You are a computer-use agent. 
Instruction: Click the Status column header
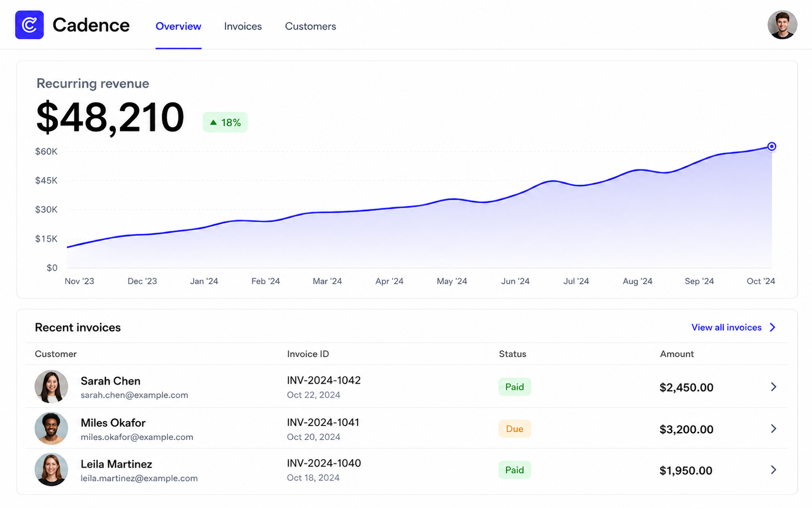click(x=512, y=354)
